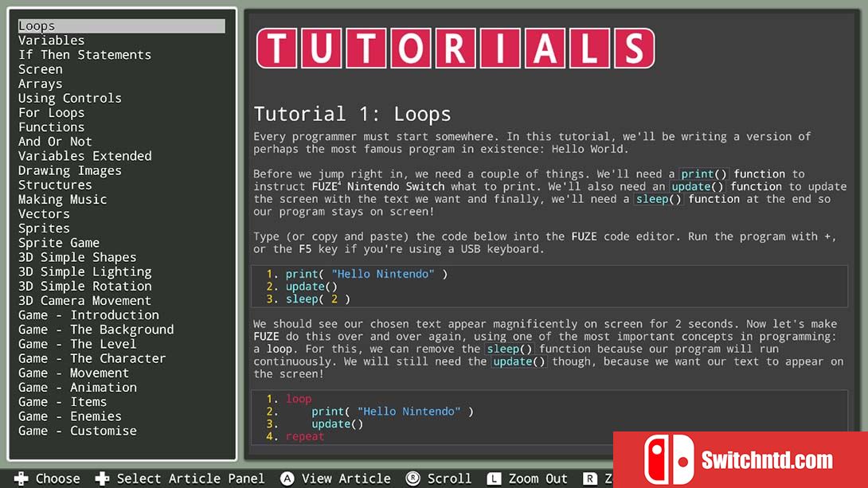Click the Select Article Panel label
Viewport: 868px width, 488px height.
pos(190,478)
